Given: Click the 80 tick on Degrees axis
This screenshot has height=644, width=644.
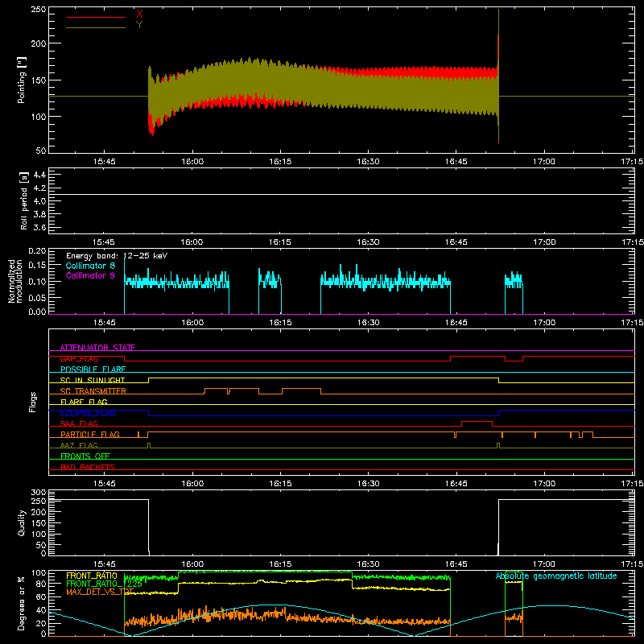Looking at the screenshot, I should 41,584.
